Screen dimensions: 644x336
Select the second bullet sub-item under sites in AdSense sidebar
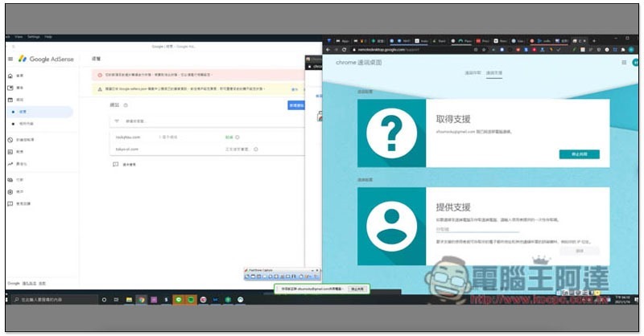click(x=24, y=124)
